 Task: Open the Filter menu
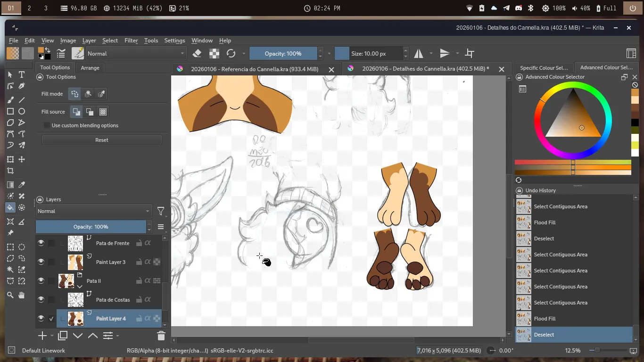click(x=131, y=41)
